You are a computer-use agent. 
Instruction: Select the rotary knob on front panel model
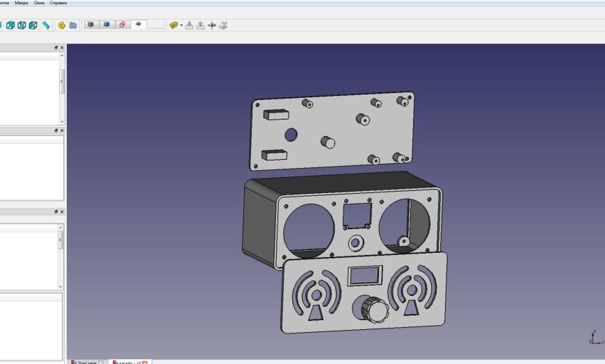(374, 309)
